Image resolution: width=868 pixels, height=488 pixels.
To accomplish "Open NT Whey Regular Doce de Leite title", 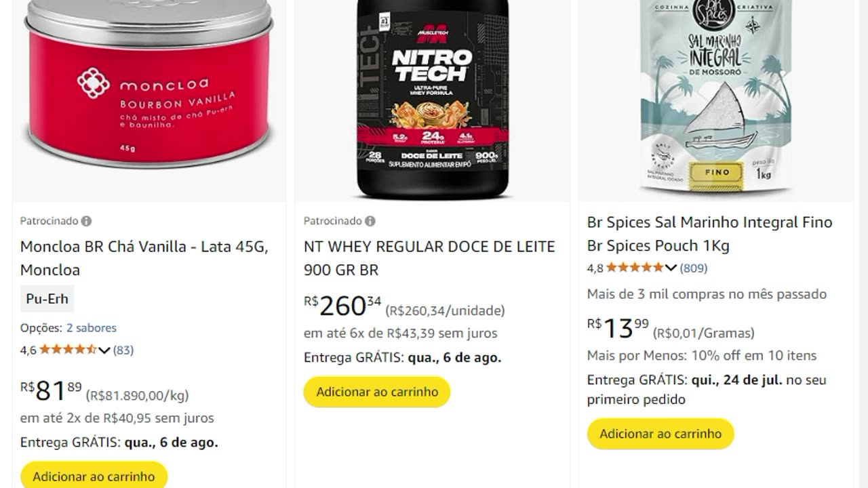I will click(429, 258).
